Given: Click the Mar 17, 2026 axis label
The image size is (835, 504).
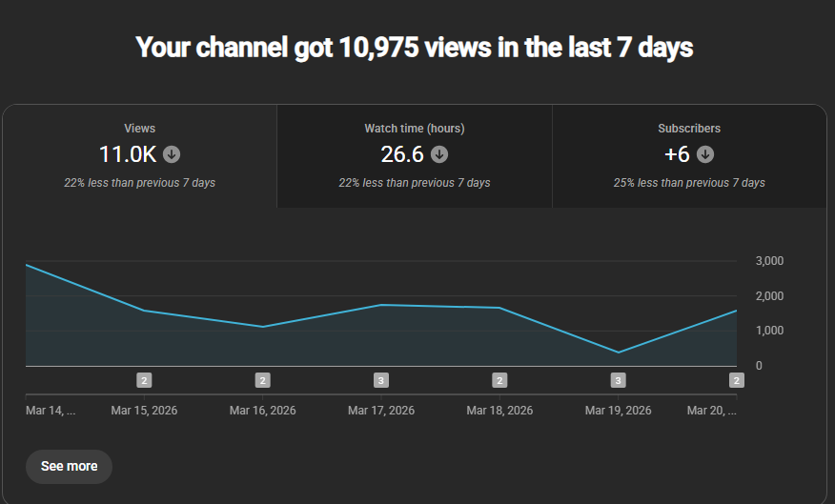Looking at the screenshot, I should pyautogui.click(x=380, y=411).
